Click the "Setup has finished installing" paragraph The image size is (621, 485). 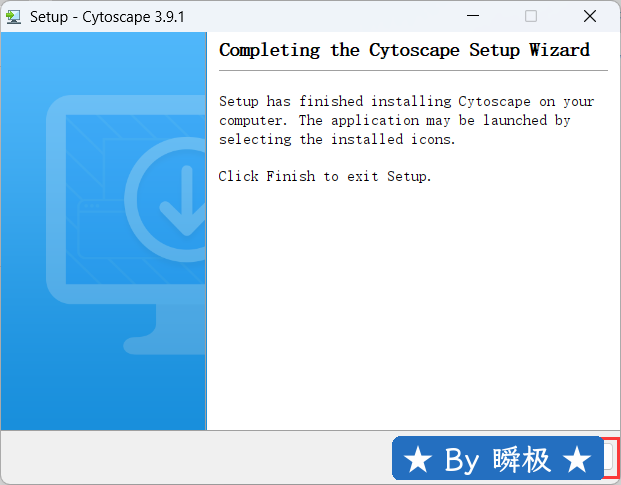(x=407, y=120)
